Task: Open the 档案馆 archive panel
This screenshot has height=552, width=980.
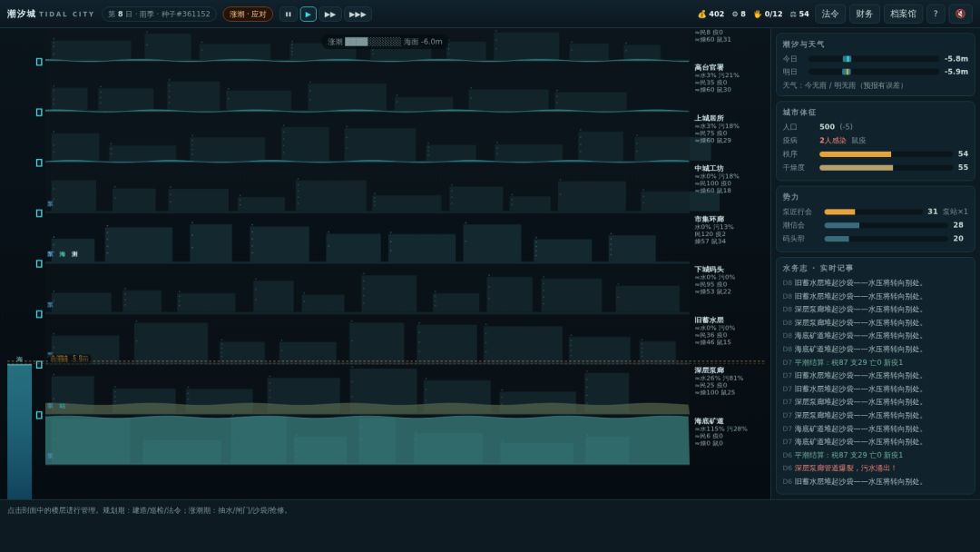Action: point(903,14)
